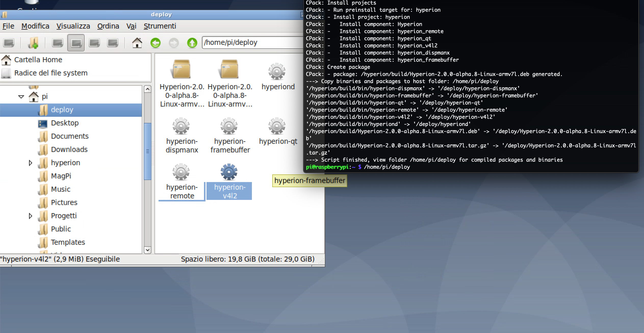
Task: Click terminal line 'Copy binaries and packages to host folder'
Action: [x=402, y=82]
